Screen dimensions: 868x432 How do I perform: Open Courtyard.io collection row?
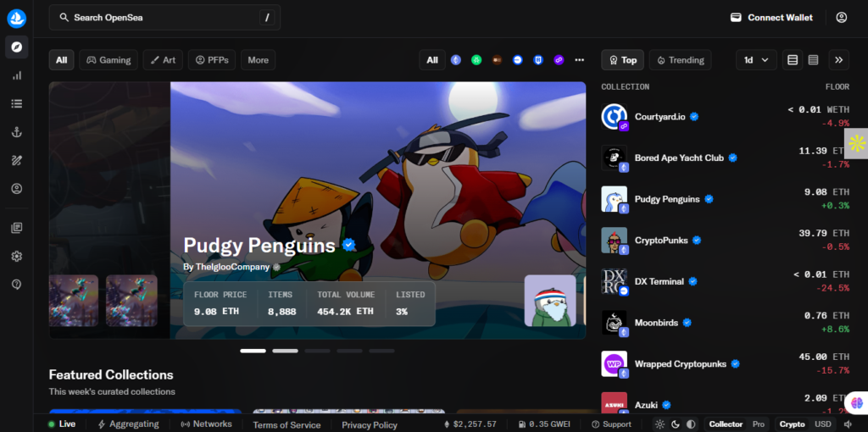(726, 117)
